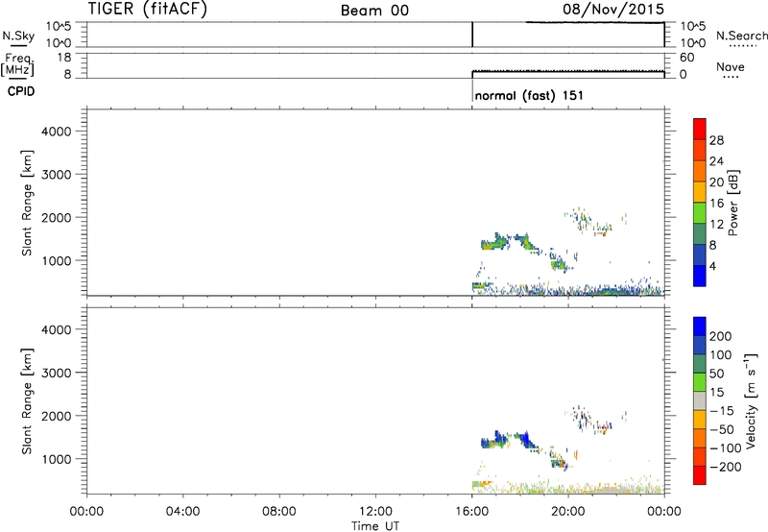Click the 'Freq. [MHz]' label
This screenshot has height=532, width=768.
point(17,64)
